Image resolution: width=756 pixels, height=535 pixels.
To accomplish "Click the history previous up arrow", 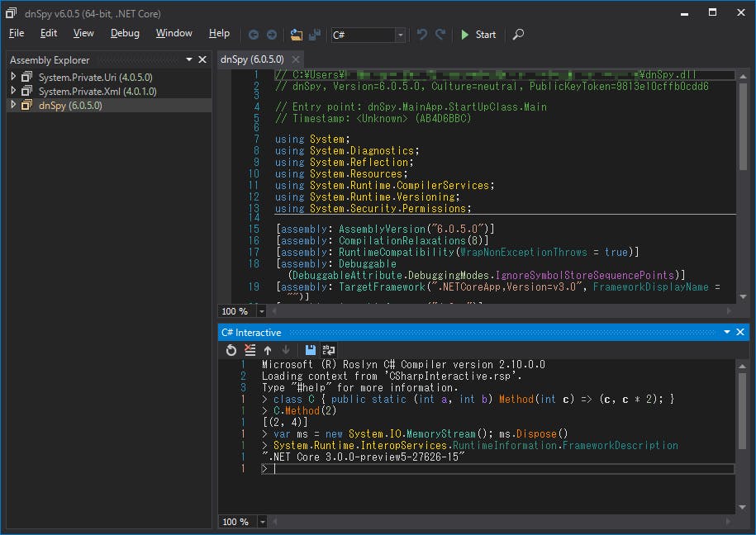I will click(x=268, y=350).
